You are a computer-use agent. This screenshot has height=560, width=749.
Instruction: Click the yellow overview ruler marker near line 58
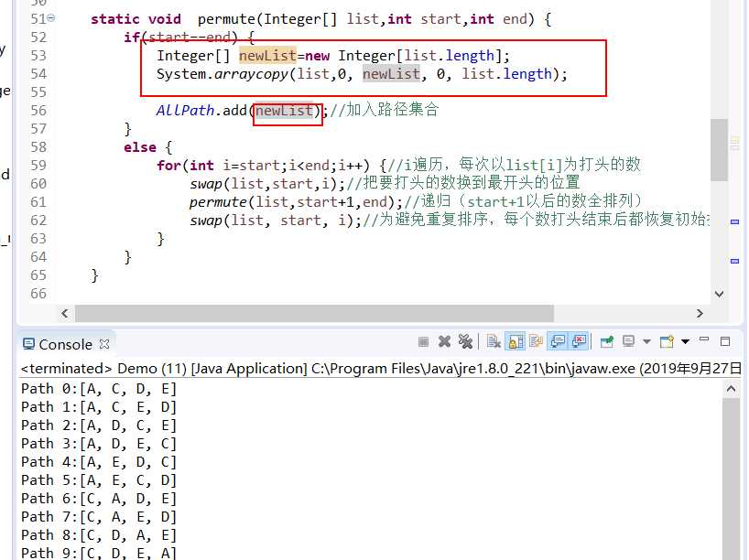click(734, 144)
